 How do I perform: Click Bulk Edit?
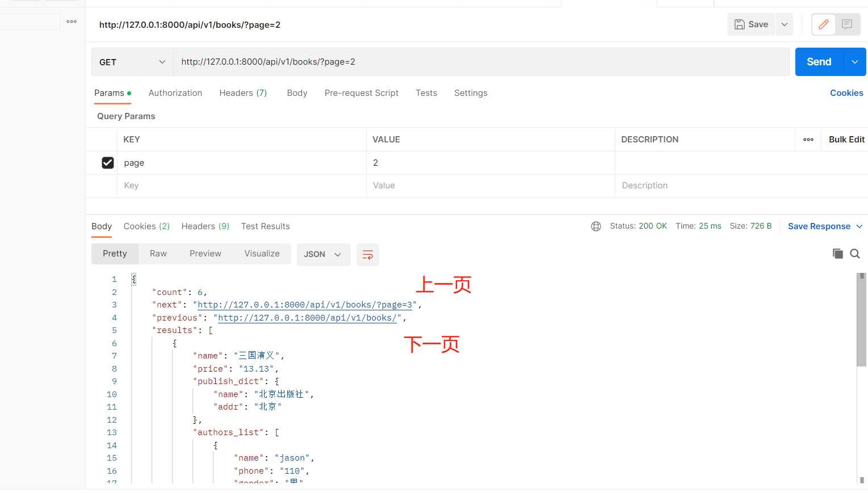[x=846, y=140]
